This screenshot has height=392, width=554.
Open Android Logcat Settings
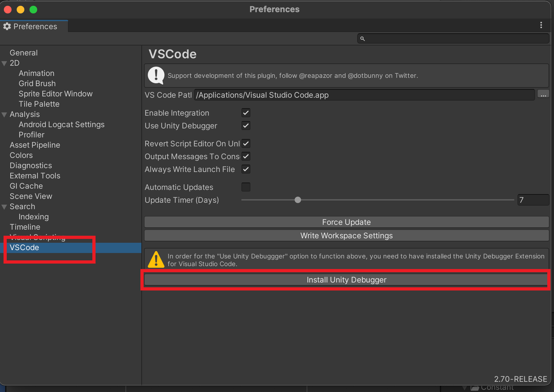pyautogui.click(x=61, y=124)
